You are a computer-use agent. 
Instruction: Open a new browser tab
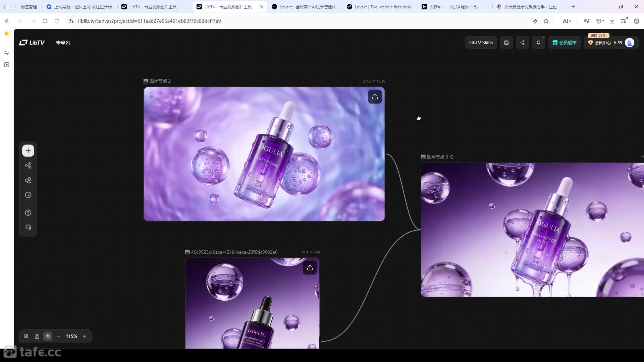(573, 7)
